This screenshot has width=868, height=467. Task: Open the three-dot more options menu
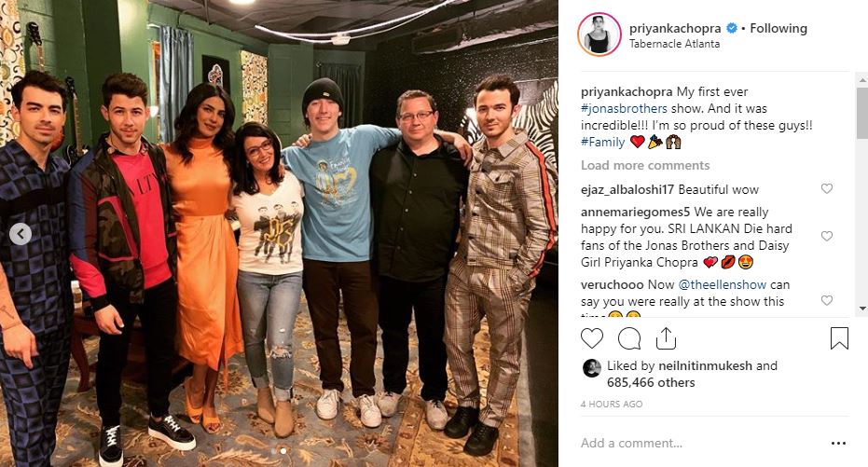(839, 443)
